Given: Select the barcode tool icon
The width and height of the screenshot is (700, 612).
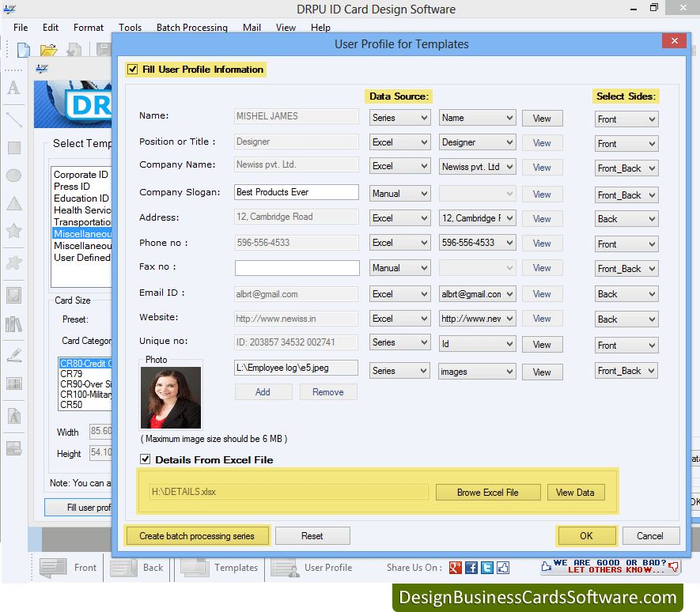Looking at the screenshot, I should pos(13,383).
